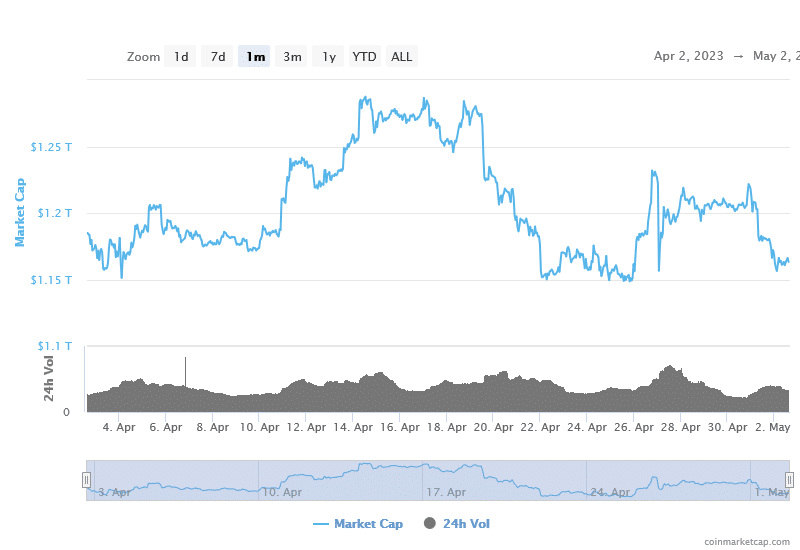Click the 6. Apr date label
The width and height of the screenshot is (800, 550).
coord(165,428)
